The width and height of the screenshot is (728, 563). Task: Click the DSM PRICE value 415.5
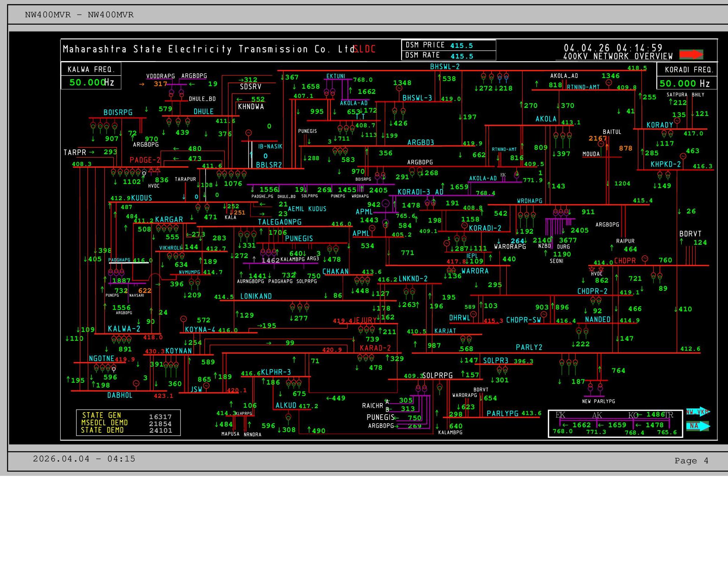point(461,46)
